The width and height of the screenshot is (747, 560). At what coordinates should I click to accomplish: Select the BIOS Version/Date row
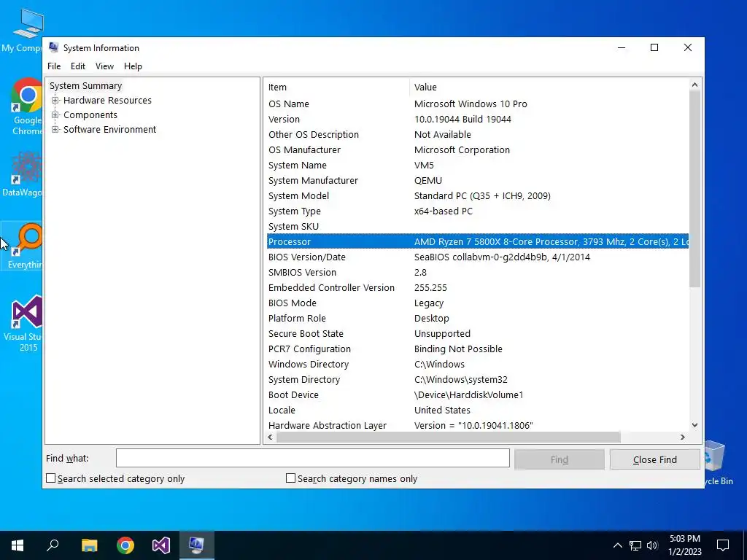pyautogui.click(x=477, y=257)
